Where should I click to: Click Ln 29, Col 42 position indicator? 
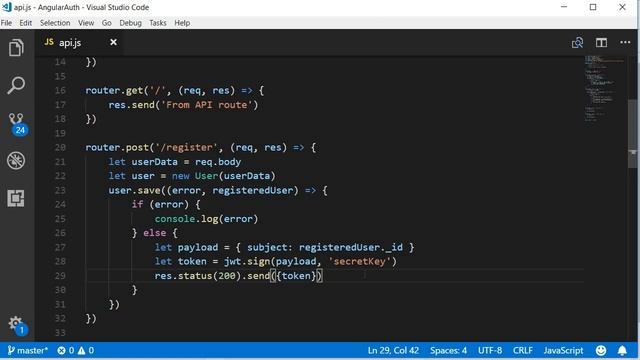(x=393, y=350)
